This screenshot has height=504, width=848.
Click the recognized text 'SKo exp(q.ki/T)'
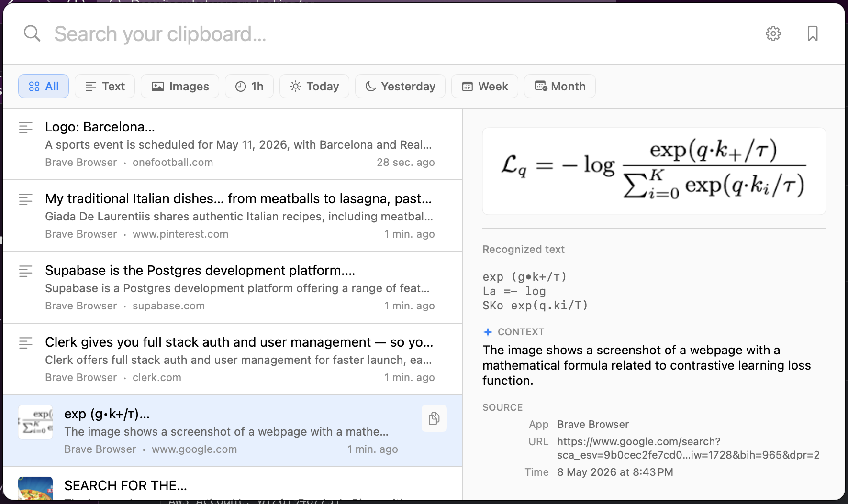[535, 305]
